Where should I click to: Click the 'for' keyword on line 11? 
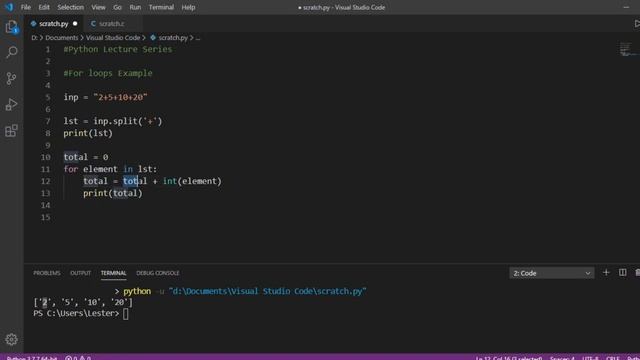(x=71, y=169)
